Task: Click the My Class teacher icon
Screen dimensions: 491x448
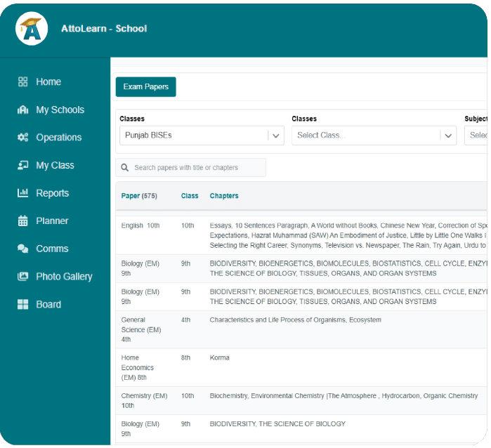Action: pos(22,166)
